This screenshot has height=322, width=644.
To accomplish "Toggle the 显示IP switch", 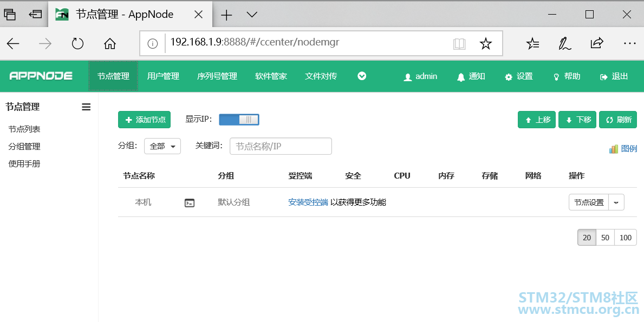I will point(239,120).
